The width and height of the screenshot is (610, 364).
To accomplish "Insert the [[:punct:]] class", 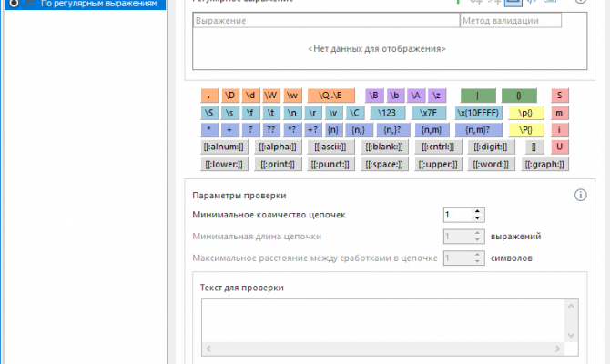I will tap(330, 164).
